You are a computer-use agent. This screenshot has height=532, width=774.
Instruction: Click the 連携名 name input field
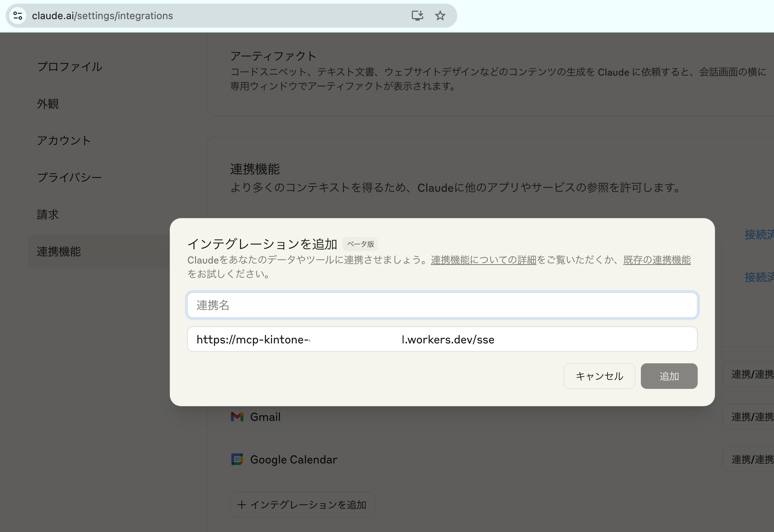(x=442, y=305)
